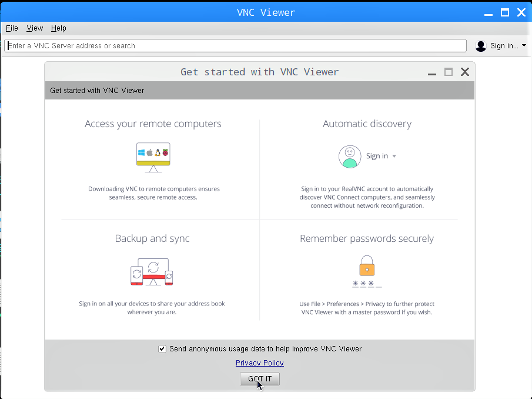Click the user avatar icon beside the toolbar Sign in
The image size is (532, 399).
(x=481, y=46)
